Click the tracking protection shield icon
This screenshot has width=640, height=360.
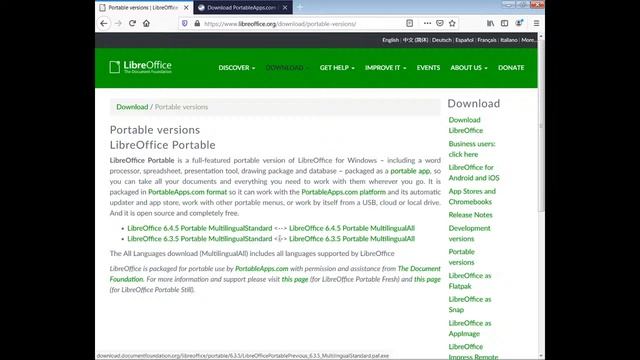184,24
